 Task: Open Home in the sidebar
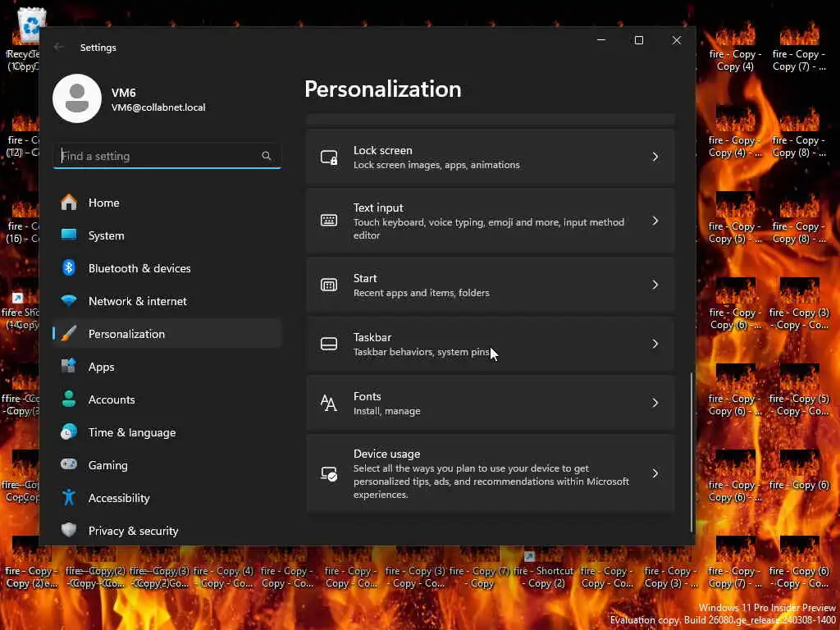click(167, 203)
